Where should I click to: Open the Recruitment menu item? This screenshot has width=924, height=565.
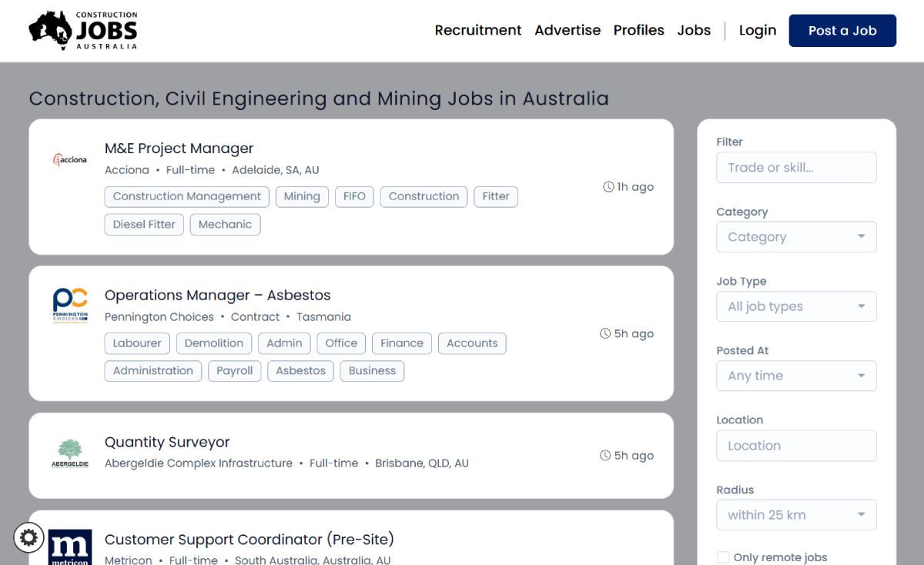pos(478,30)
